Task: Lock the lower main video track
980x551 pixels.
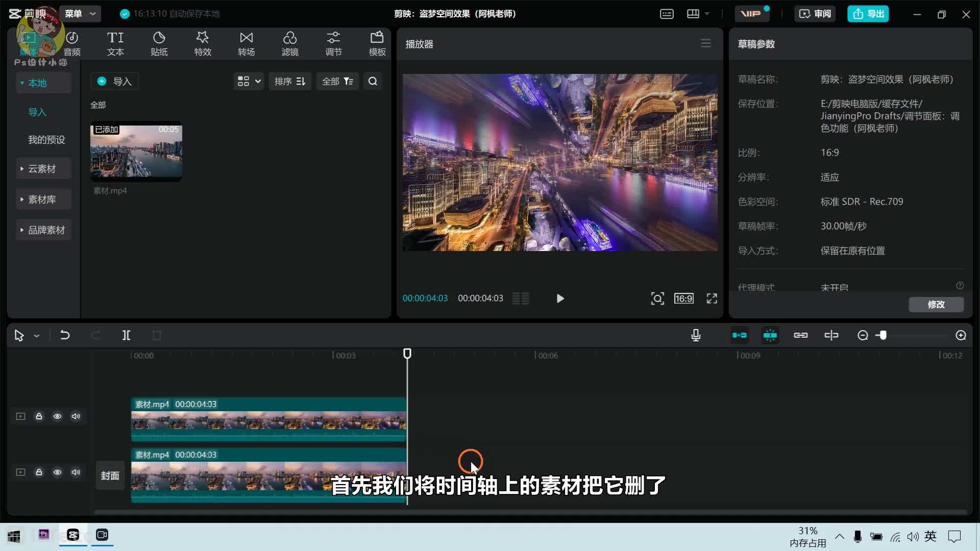Action: coord(39,472)
